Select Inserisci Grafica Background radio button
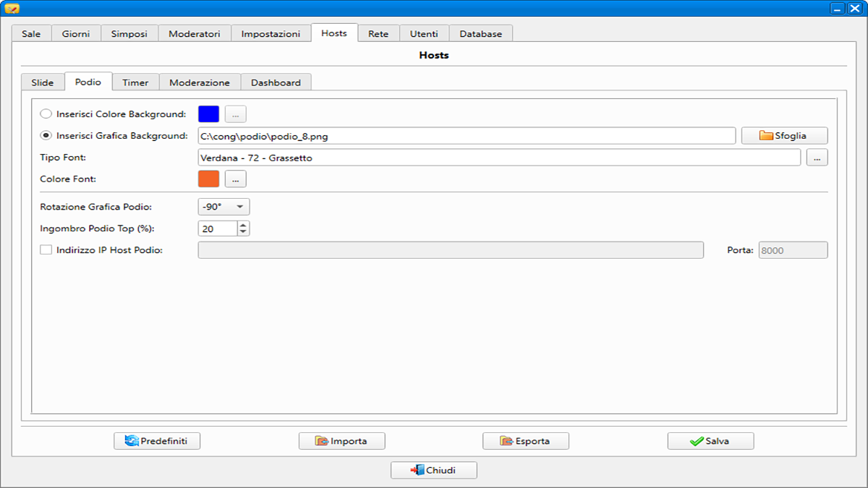Image resolution: width=868 pixels, height=488 pixels. pos(46,135)
